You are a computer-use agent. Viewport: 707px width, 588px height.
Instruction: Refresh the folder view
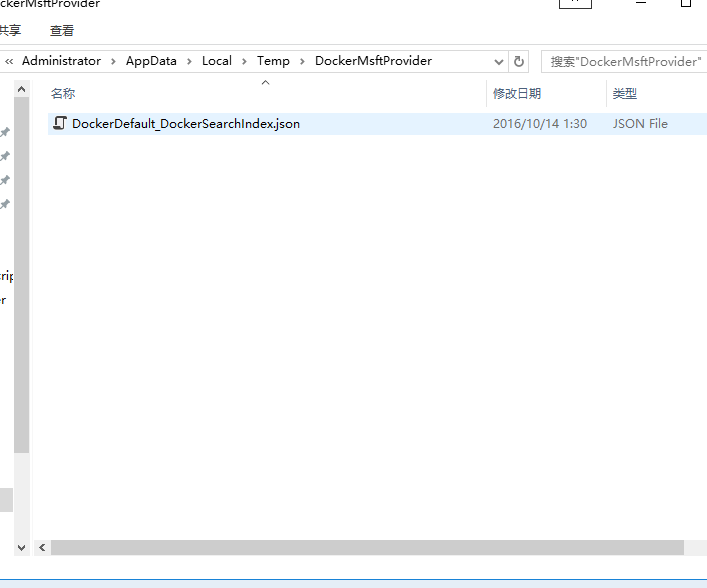coord(519,61)
